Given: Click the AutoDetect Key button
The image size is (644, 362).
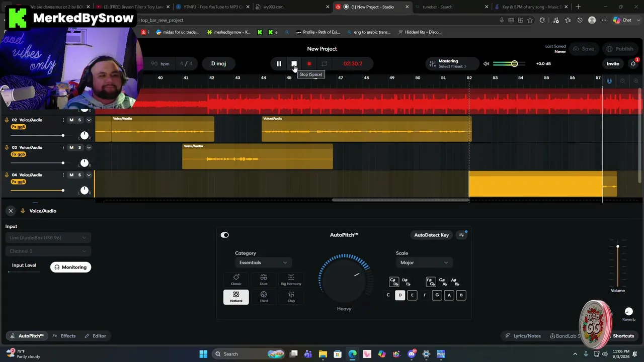Looking at the screenshot, I should click(x=431, y=235).
